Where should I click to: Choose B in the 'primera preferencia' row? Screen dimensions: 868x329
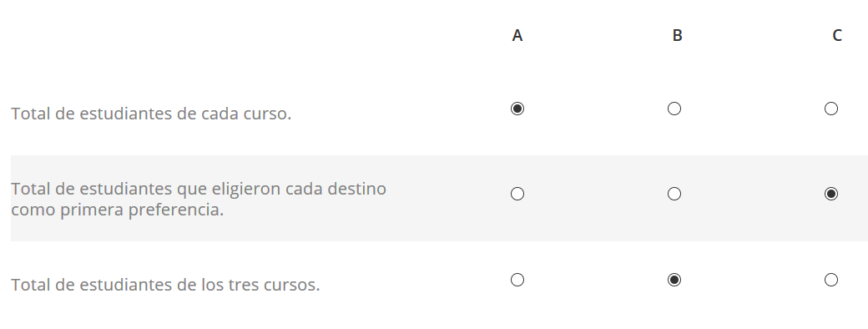coord(674,194)
